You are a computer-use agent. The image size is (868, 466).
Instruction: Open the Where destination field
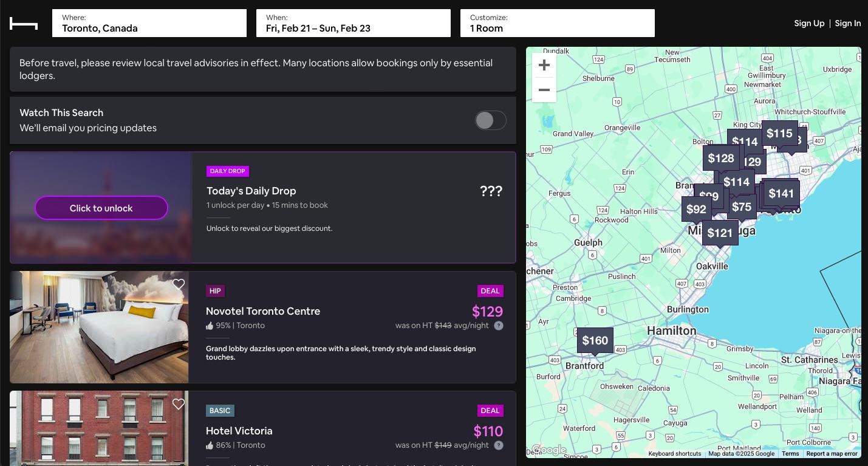(x=149, y=23)
